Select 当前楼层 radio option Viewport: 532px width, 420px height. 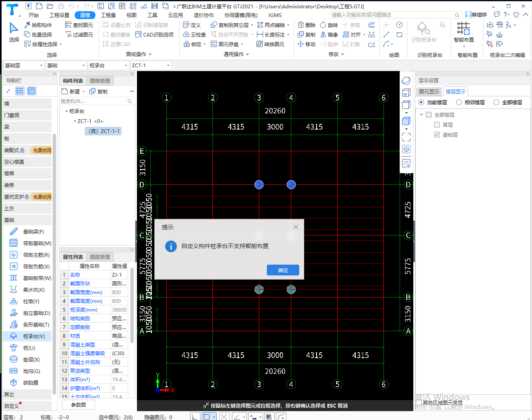[422, 102]
